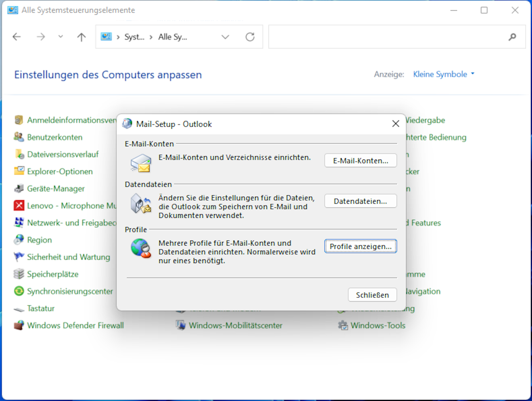Click the search magnifier icon

coord(512,37)
